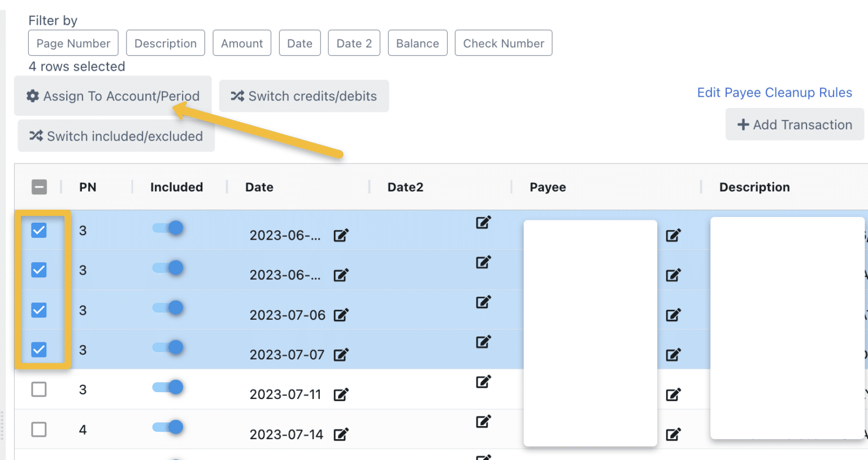Edit the date 2023-07-06 via its pencil icon
Viewport: 868px width, 460px height.
[341, 315]
